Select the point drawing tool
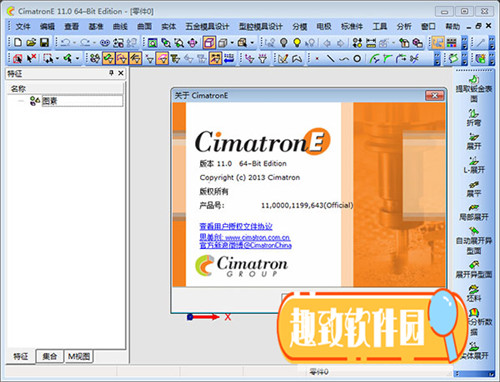Image resolution: width=500 pixels, height=382 pixels. (x=317, y=59)
